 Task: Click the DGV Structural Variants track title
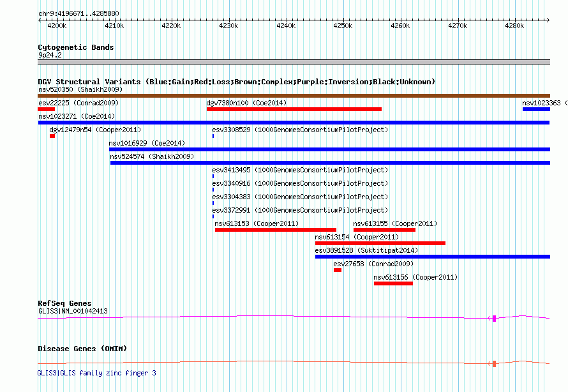(236, 82)
